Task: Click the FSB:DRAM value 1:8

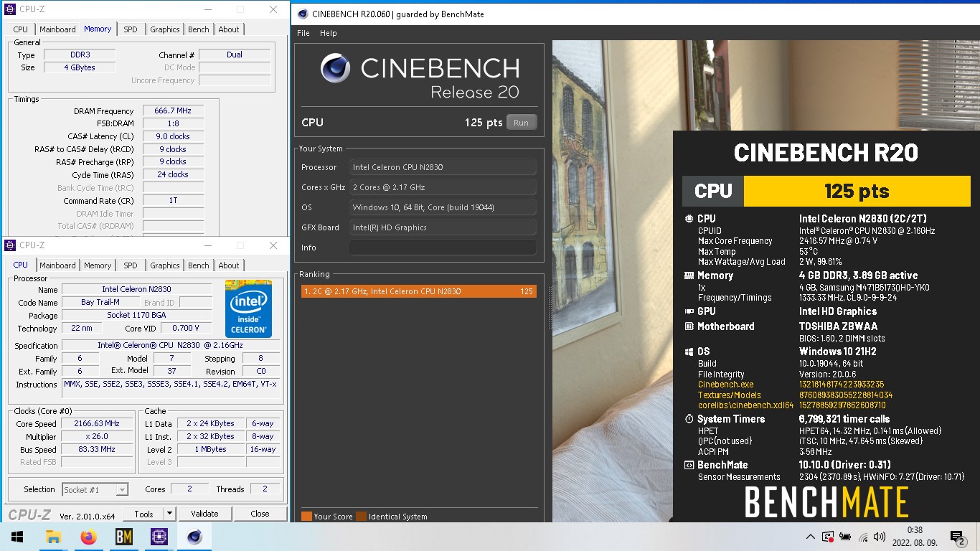Action: pyautogui.click(x=173, y=123)
